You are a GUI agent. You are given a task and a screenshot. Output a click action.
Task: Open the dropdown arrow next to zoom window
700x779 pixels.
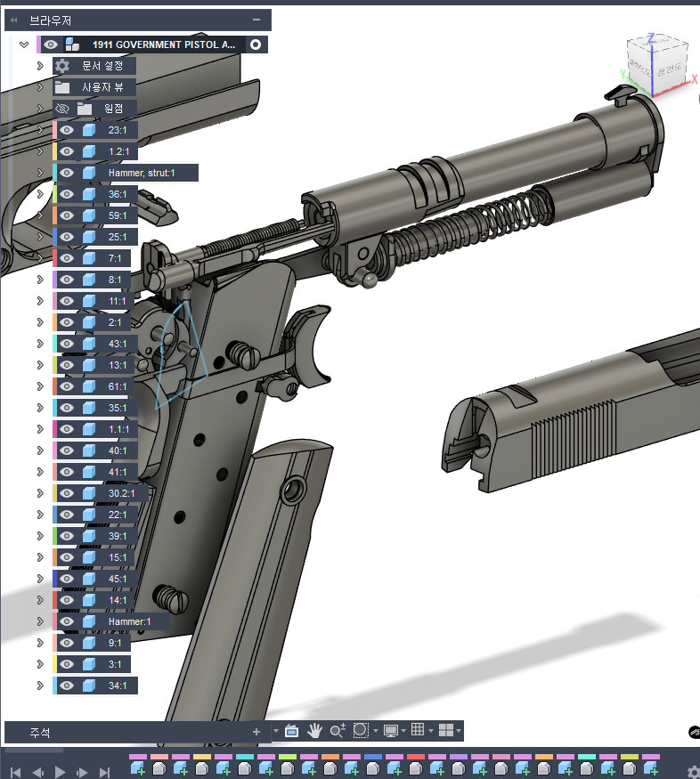(x=376, y=731)
